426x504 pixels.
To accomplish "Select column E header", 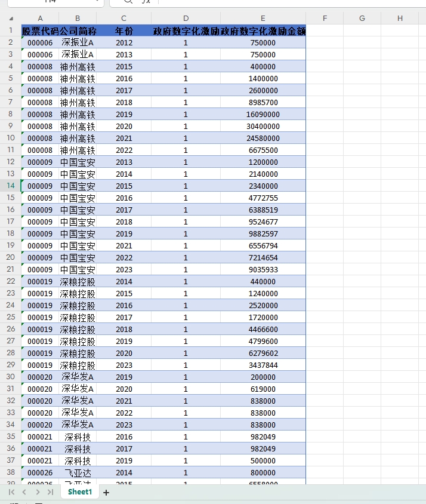I will (263, 19).
